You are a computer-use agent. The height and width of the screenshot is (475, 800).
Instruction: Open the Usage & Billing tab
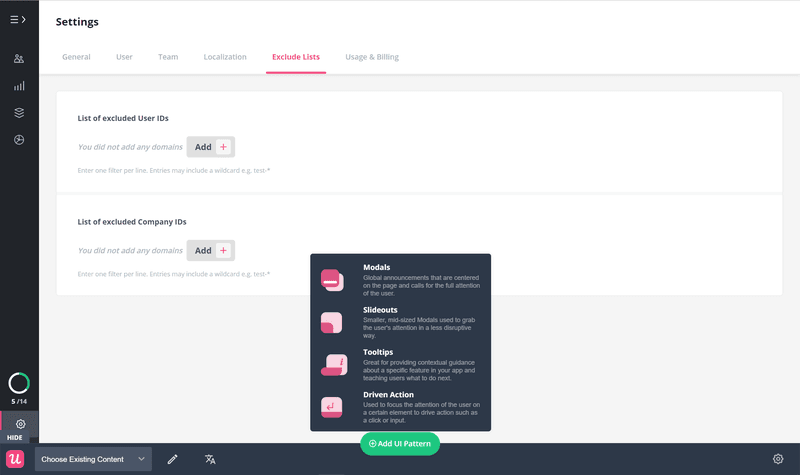[x=371, y=57]
